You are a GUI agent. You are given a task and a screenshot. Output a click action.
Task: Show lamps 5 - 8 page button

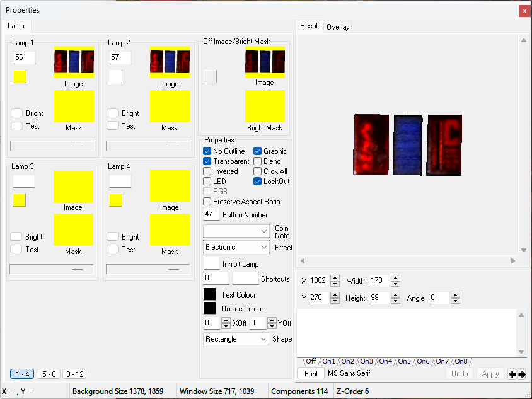pyautogui.click(x=49, y=374)
